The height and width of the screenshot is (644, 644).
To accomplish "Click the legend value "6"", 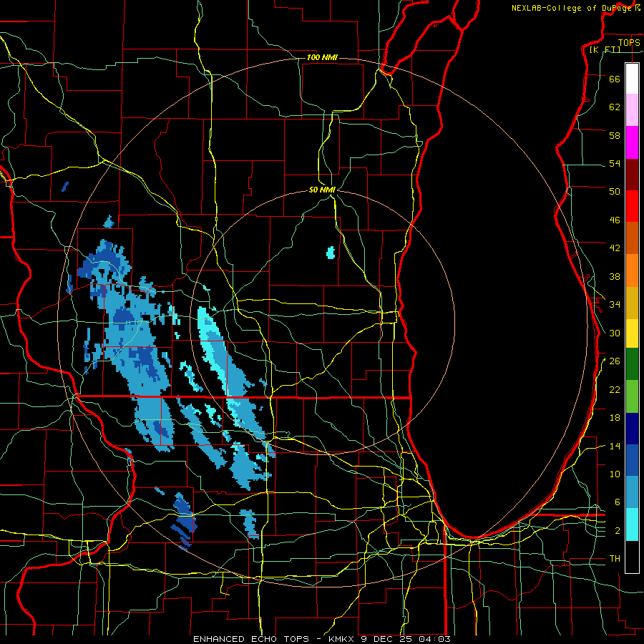I will 618,502.
